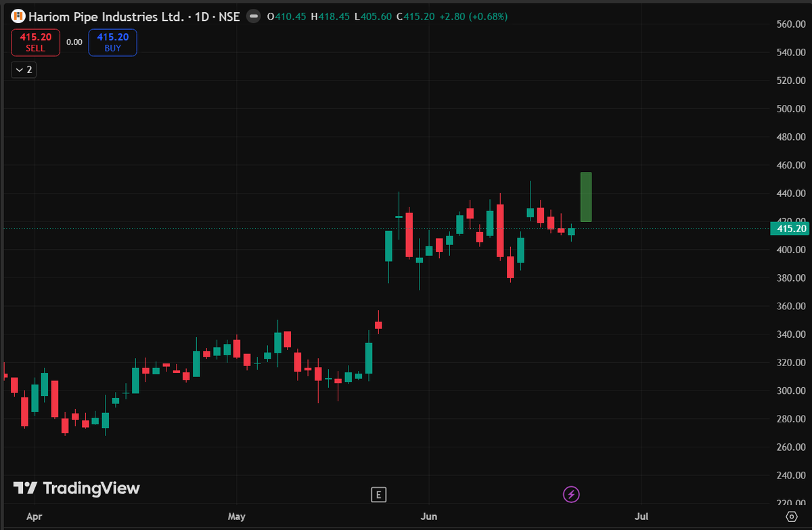
Task: Click the NSE exchange label
Action: coord(228,16)
